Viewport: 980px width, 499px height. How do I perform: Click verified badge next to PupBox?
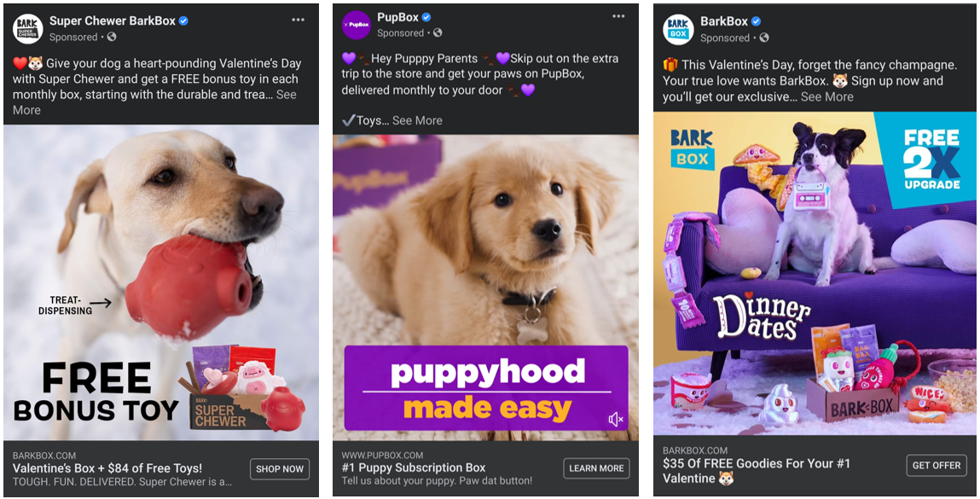pos(426,17)
